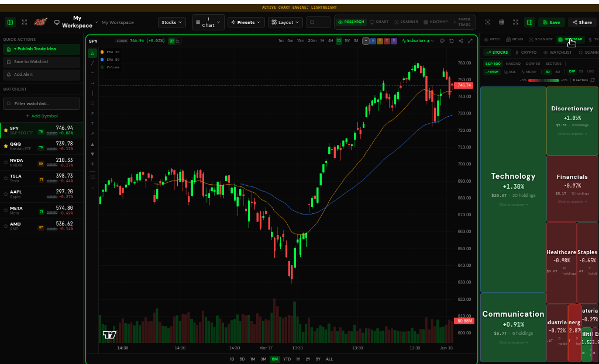Select the line chart type icon
599x364 pixels.
[178, 41]
